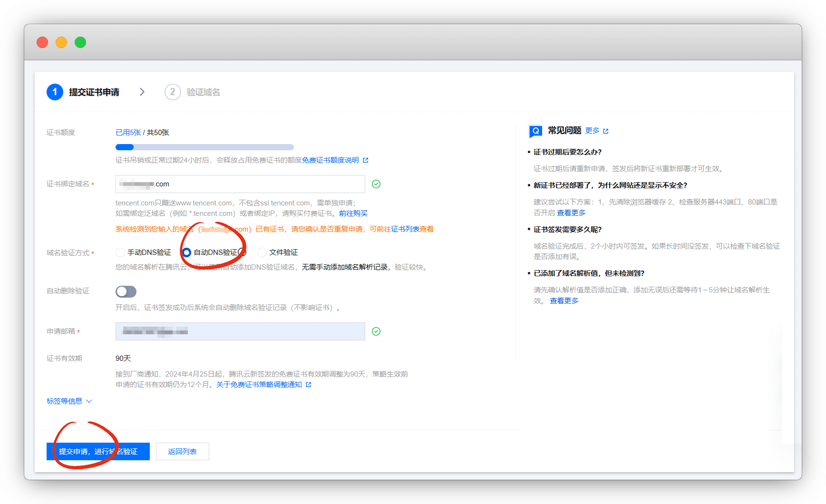Click external-link icon after 免费证书额度说明
Image resolution: width=826 pixels, height=504 pixels.
click(x=366, y=160)
